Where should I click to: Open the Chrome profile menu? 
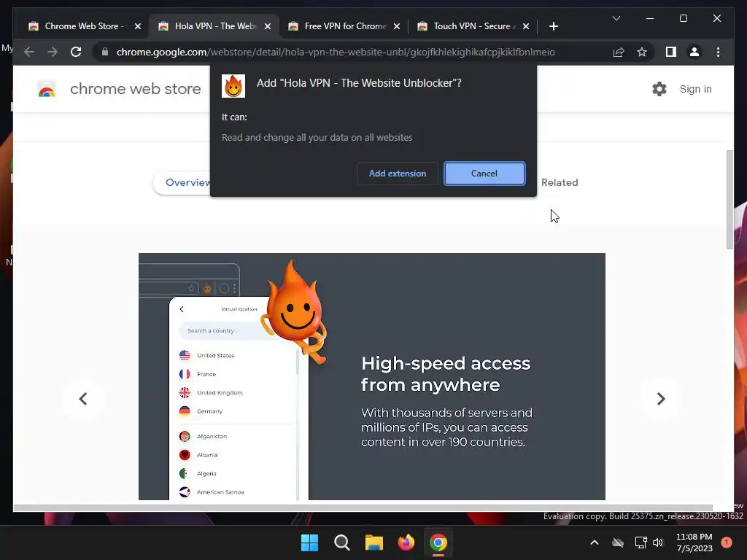[x=694, y=52]
